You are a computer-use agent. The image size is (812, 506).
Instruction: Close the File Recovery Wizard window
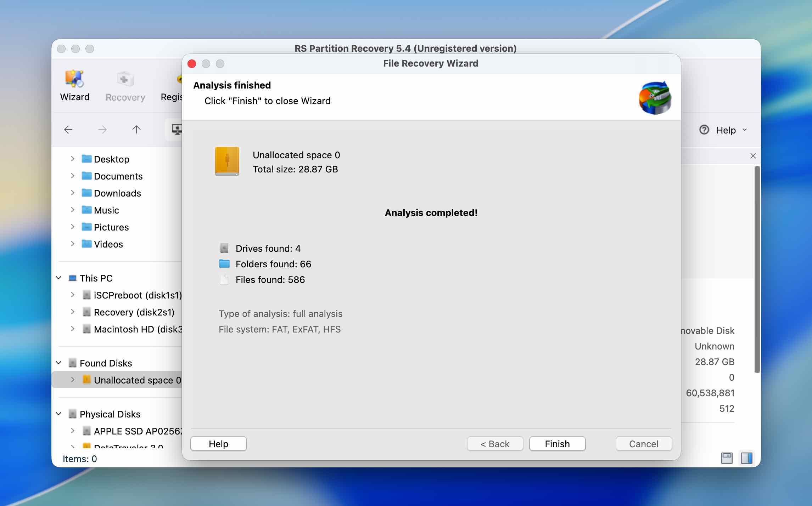(192, 64)
